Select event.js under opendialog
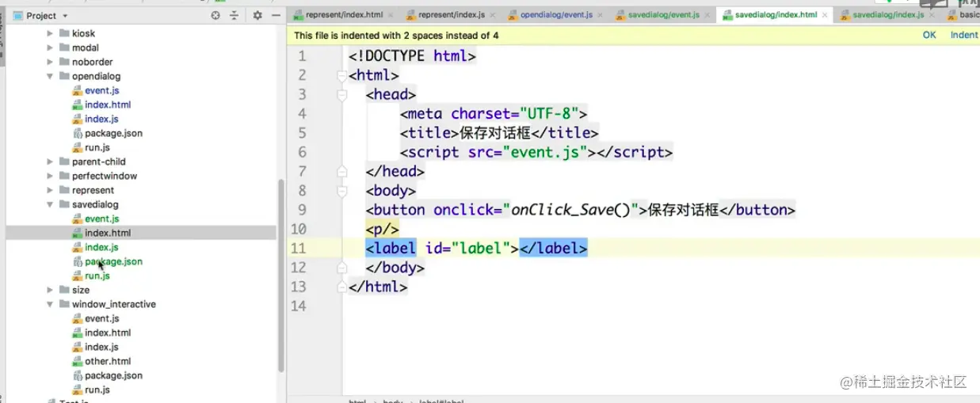Image resolution: width=980 pixels, height=403 pixels. [x=101, y=90]
